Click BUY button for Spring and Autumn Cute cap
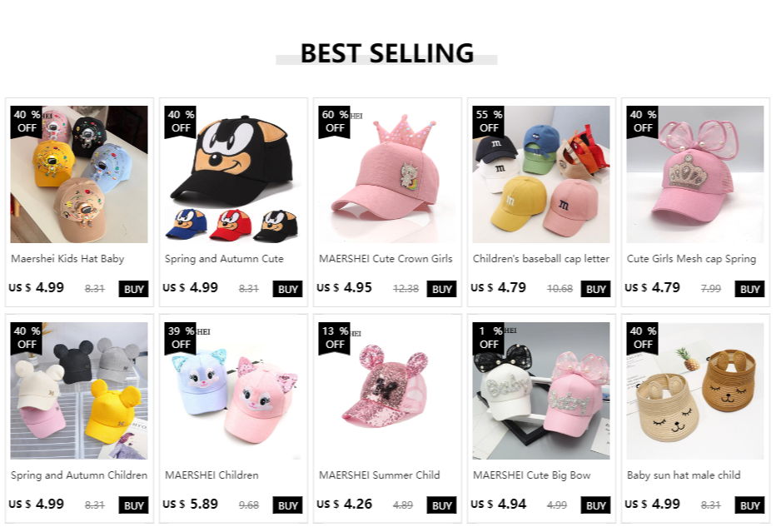The image size is (776, 532). (288, 289)
